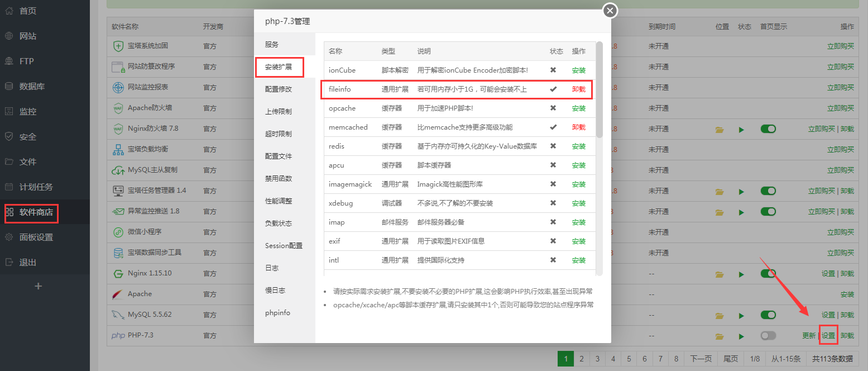Click the 监控 monitor icon in sidebar

pos(9,112)
